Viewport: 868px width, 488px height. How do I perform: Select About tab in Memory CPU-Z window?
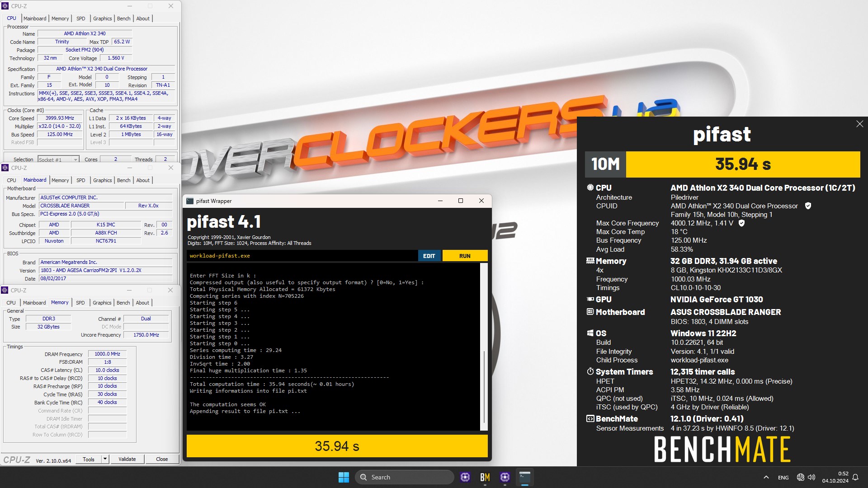[142, 303]
